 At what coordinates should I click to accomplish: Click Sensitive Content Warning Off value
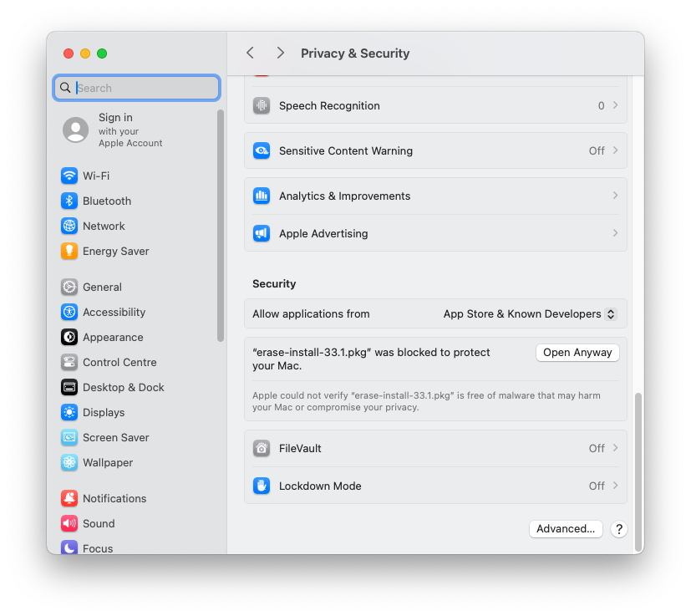pos(597,150)
